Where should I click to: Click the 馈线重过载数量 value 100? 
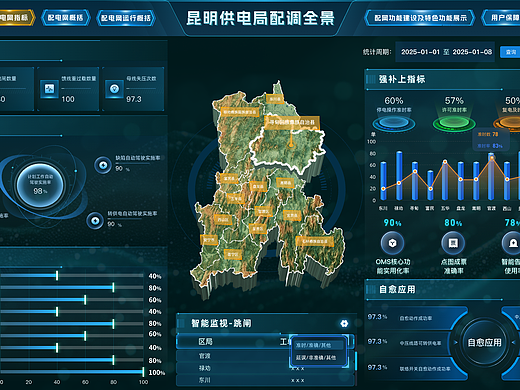pos(68,99)
